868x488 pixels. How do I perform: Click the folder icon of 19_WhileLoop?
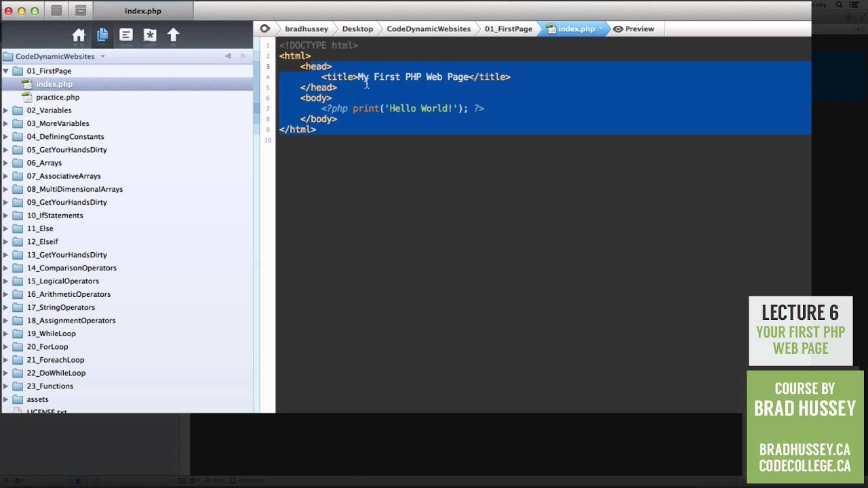coord(18,333)
